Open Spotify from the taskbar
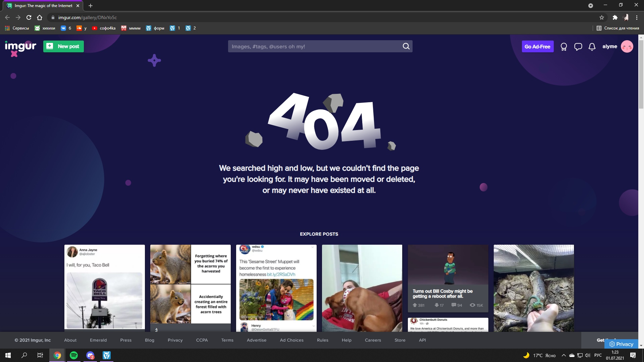 [74, 355]
